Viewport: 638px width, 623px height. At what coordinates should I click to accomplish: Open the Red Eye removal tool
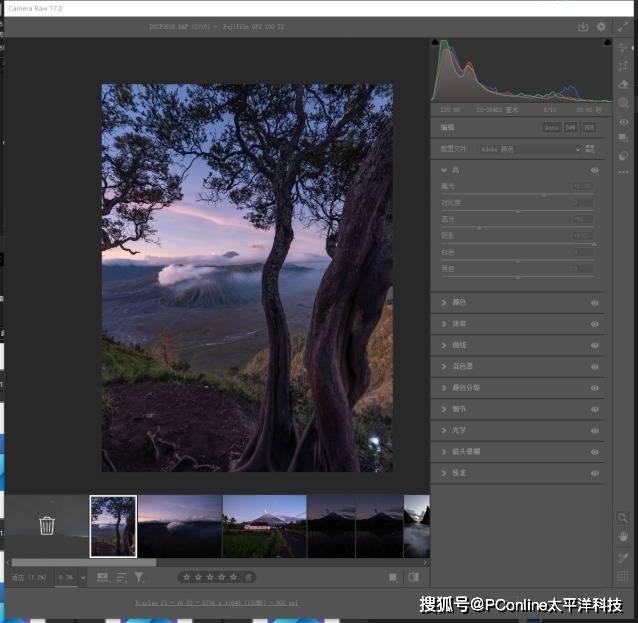[624, 122]
